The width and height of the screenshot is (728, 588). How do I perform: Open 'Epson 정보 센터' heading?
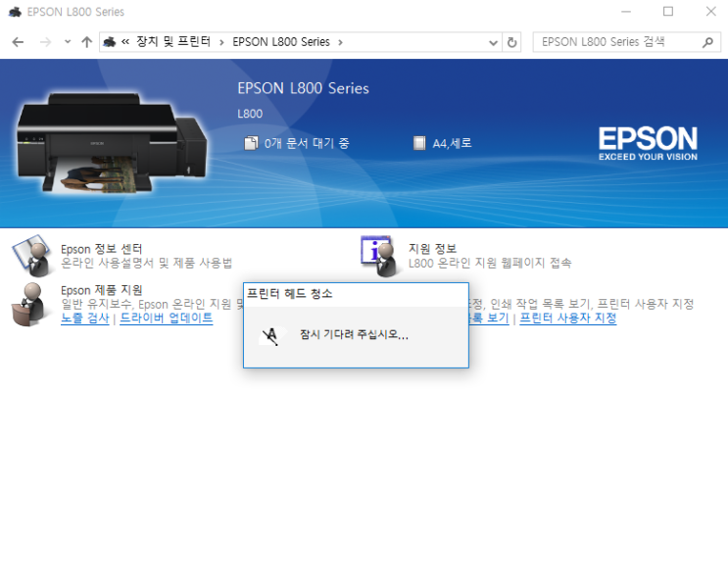pyautogui.click(x=101, y=249)
